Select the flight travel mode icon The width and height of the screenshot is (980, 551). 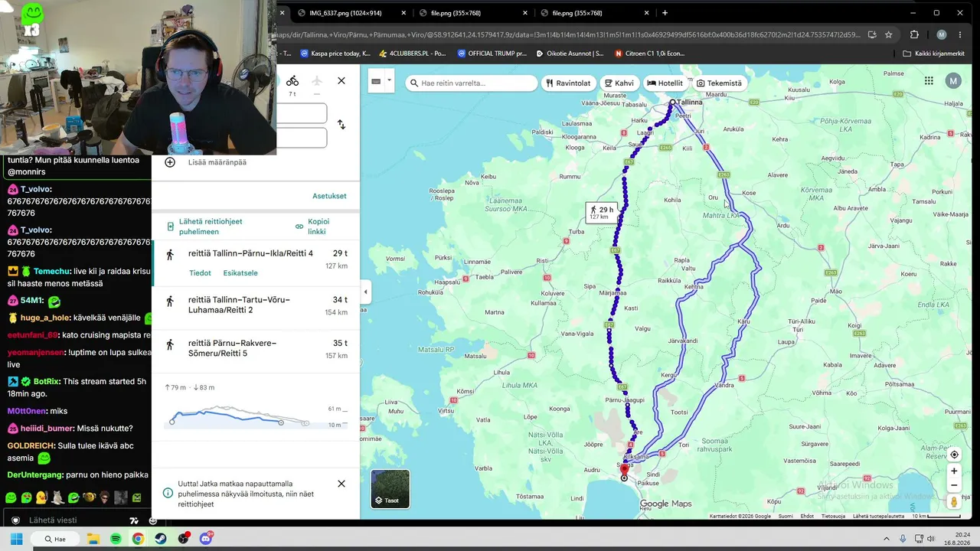316,80
